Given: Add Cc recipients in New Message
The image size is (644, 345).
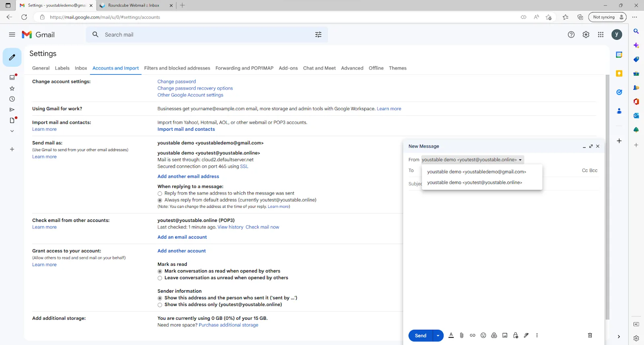Looking at the screenshot, I should tap(585, 170).
